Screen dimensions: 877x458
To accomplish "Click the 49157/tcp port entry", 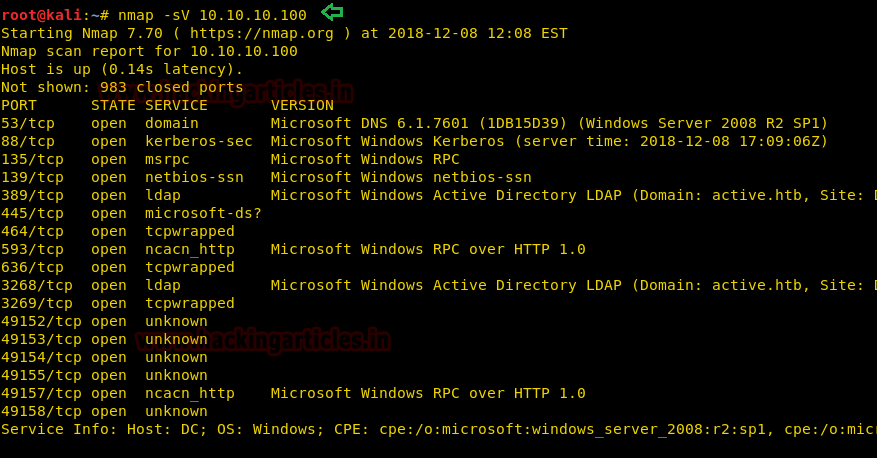I will point(41,393).
